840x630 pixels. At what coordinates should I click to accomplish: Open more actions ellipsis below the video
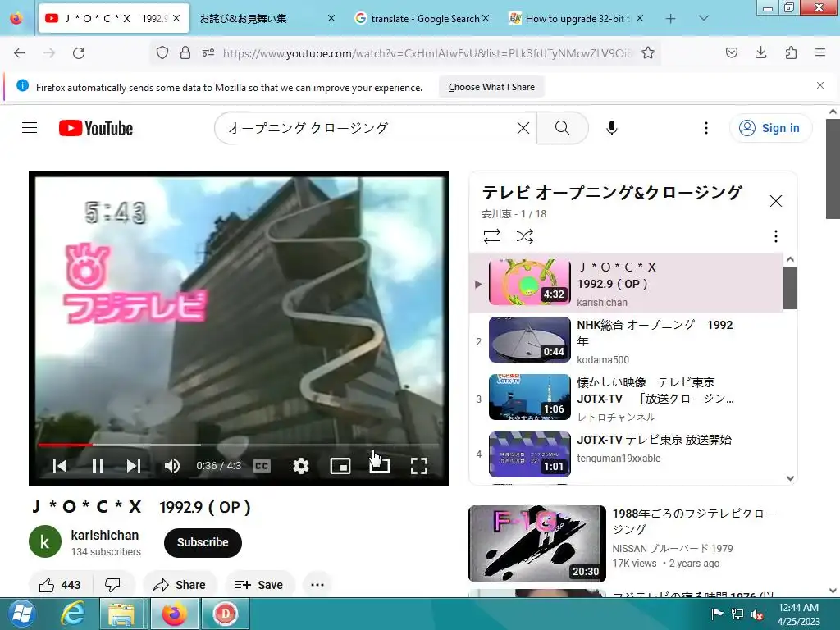(317, 585)
